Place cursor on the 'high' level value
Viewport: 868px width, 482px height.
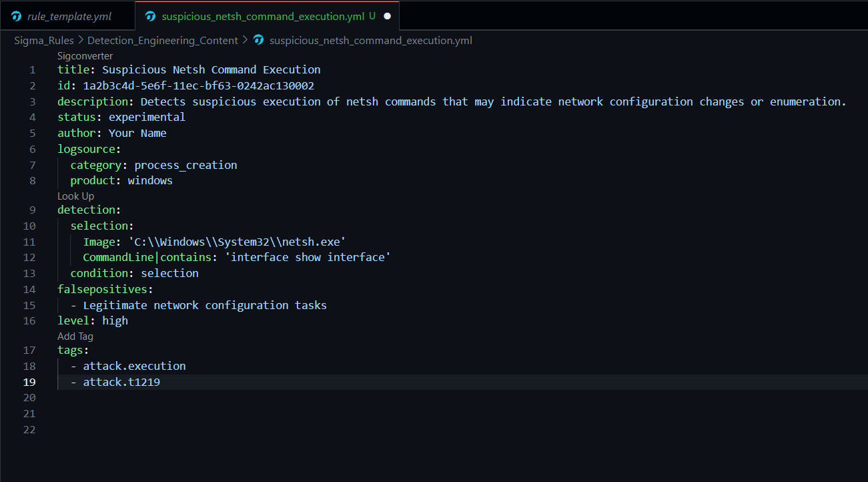click(x=115, y=321)
